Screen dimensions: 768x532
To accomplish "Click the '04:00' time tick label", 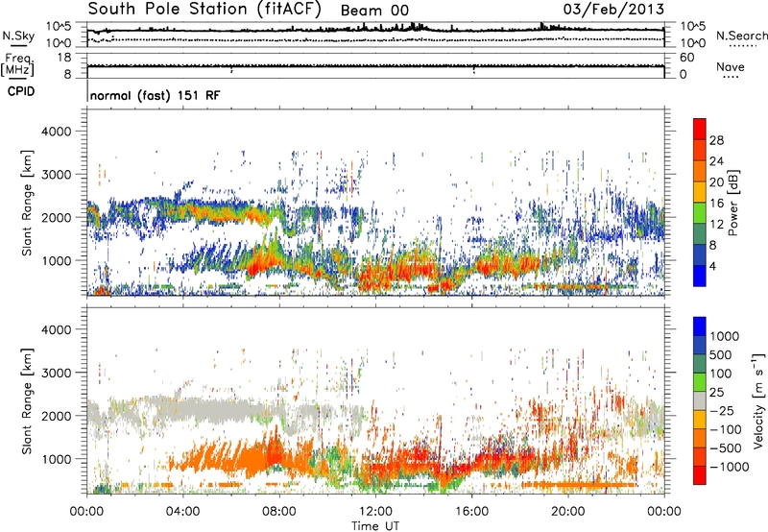I will (182, 512).
